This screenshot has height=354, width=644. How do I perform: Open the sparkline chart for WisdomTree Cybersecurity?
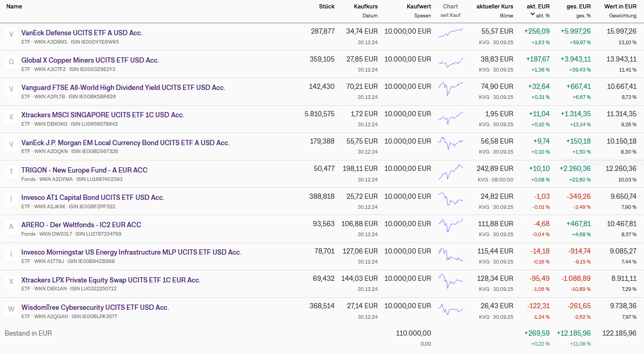(450, 307)
